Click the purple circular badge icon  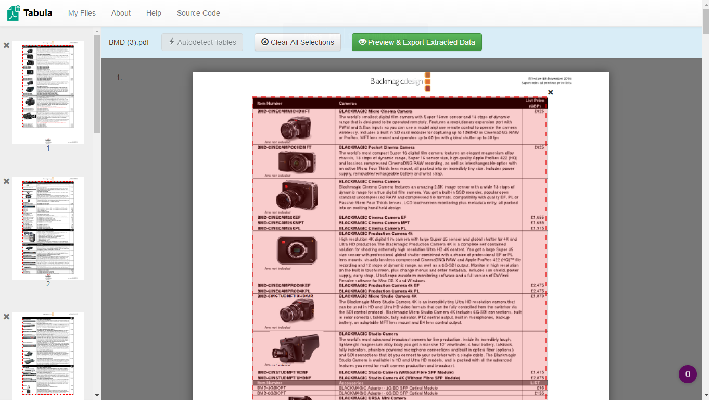coord(688,374)
